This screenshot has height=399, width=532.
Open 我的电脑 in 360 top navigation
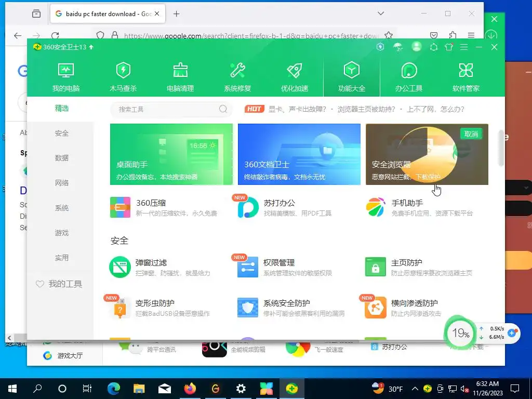(66, 77)
